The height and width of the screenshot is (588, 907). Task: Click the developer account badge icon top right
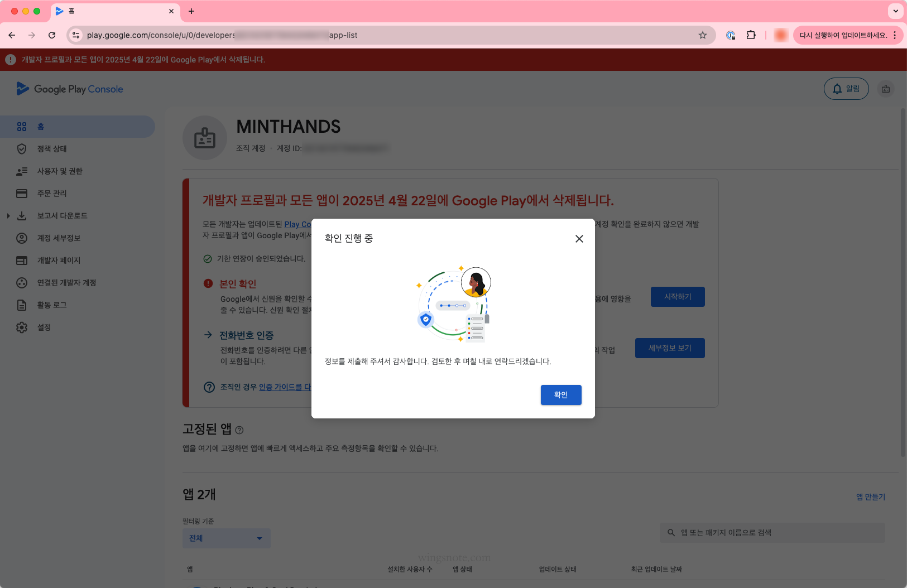[x=886, y=89]
